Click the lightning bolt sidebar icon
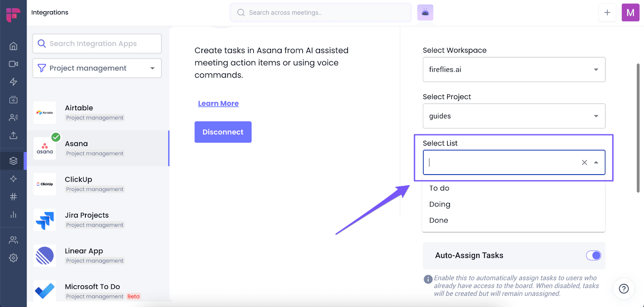 (13, 82)
